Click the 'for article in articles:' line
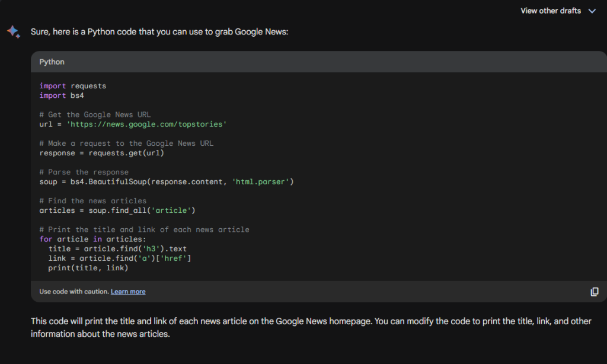607x364 pixels. tap(93, 240)
